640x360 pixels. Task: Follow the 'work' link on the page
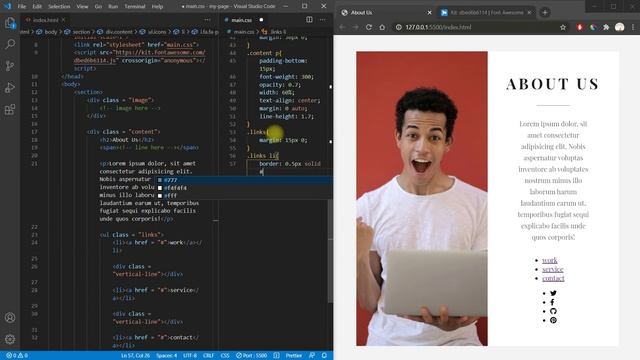tap(549, 260)
